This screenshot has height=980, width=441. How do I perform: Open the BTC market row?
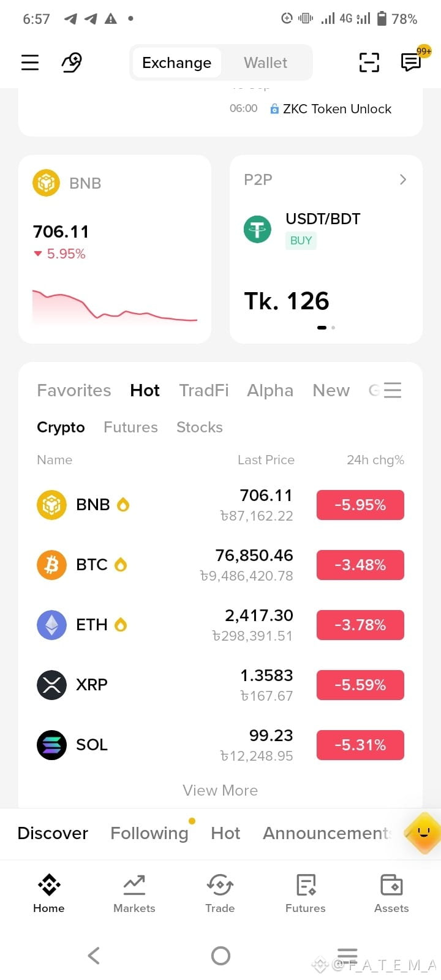pyautogui.click(x=221, y=565)
